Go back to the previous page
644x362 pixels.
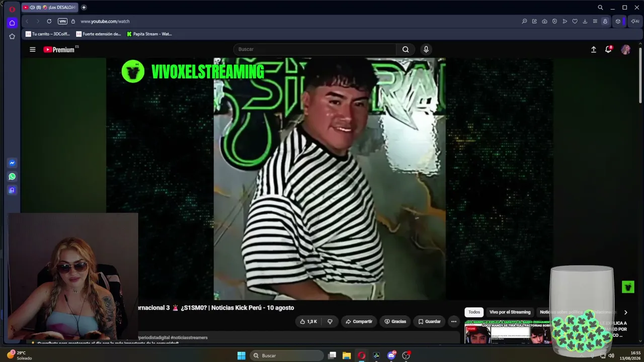[27, 21]
